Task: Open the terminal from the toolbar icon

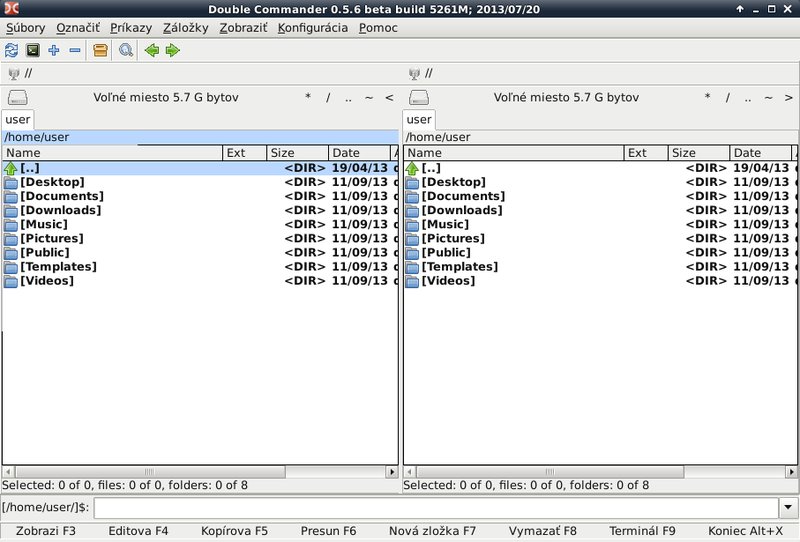Action: [32, 50]
